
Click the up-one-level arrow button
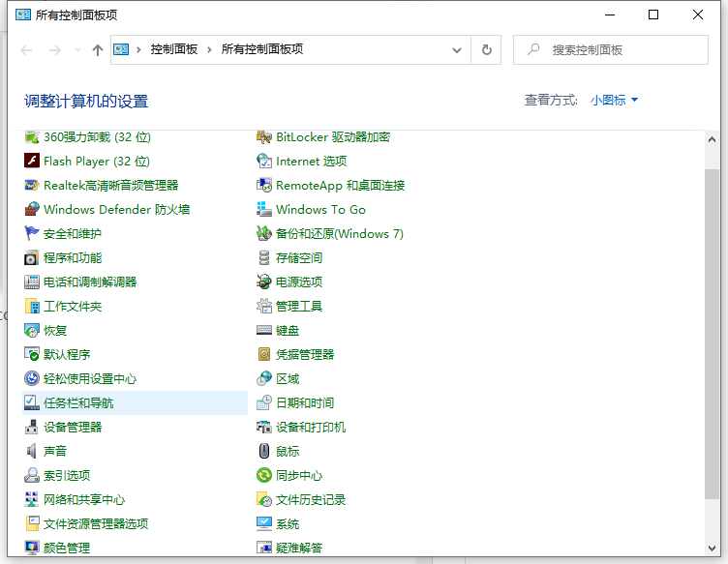pyautogui.click(x=97, y=50)
